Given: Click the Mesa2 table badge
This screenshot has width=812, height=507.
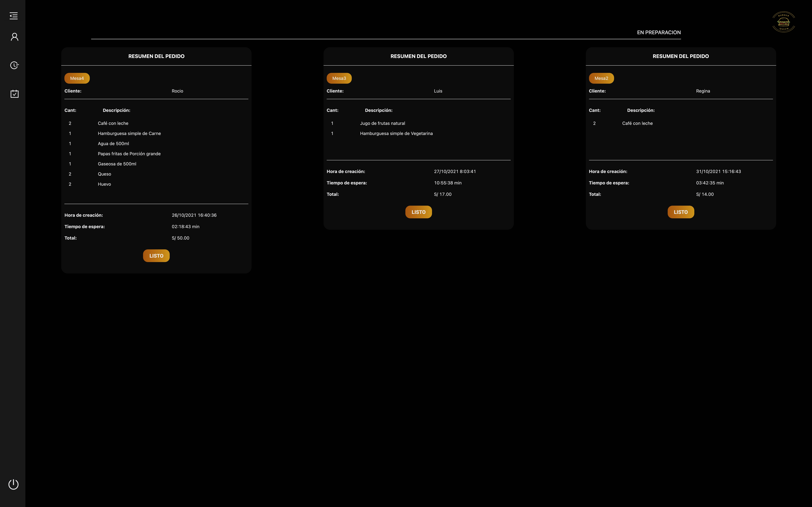Looking at the screenshot, I should pos(601,78).
